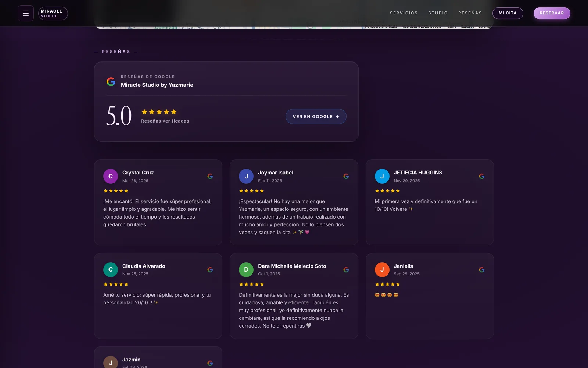Click the large 5.0 rating score
This screenshot has height=368, width=588.
click(119, 116)
